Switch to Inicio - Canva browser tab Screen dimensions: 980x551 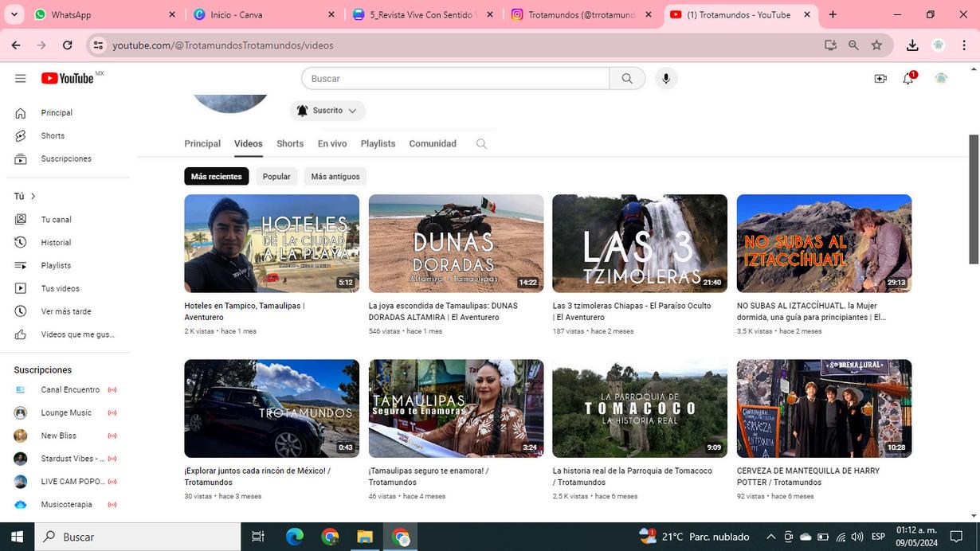[264, 14]
